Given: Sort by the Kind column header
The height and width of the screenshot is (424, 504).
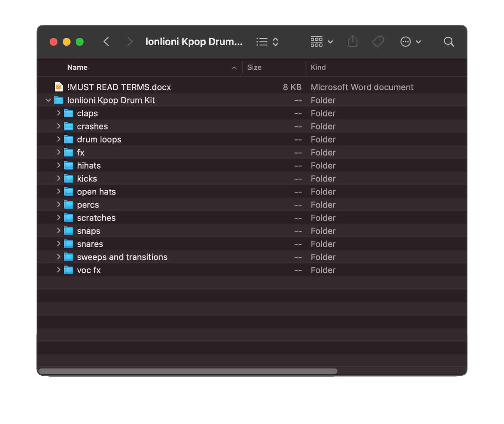Looking at the screenshot, I should pos(318,68).
